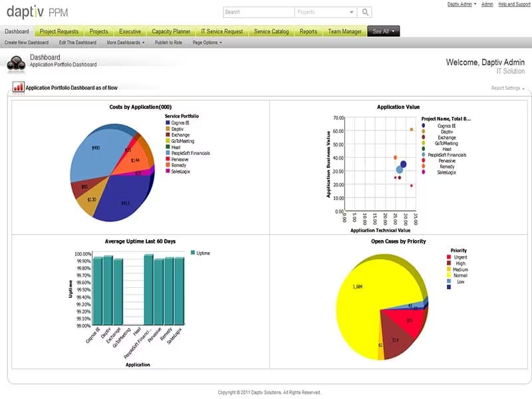532x399 pixels.
Task: Click Edit This Dashboard
Action: coord(78,43)
